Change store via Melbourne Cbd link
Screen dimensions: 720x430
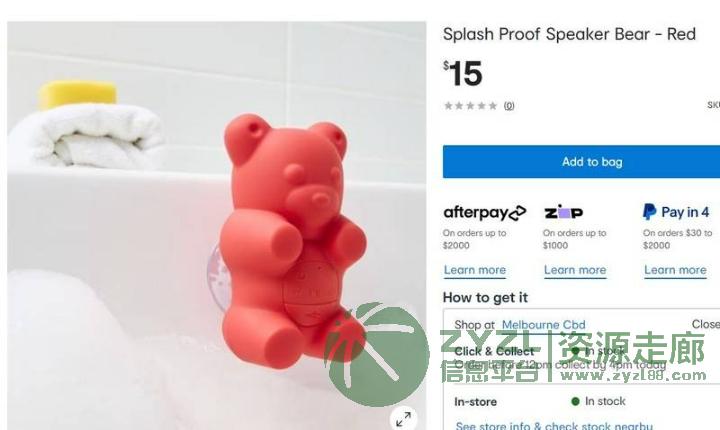[544, 324]
